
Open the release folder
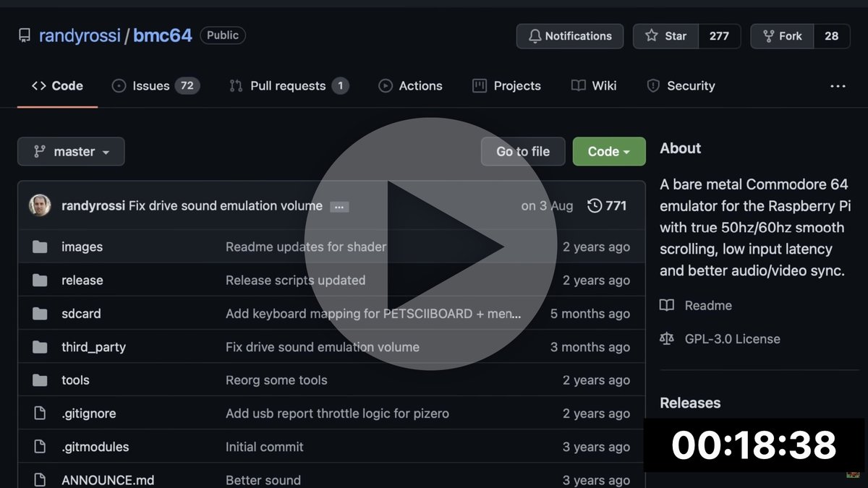pos(82,280)
